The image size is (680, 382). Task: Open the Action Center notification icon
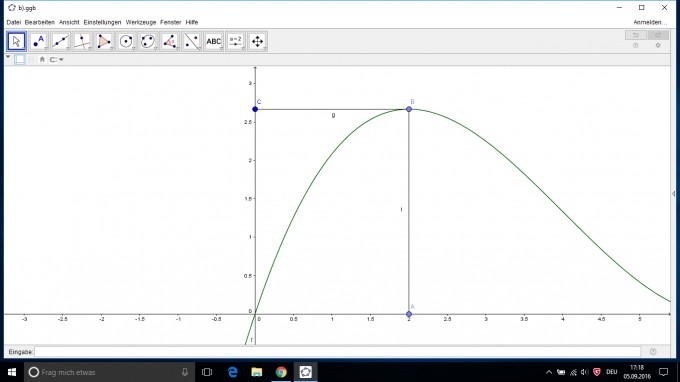[664, 372]
